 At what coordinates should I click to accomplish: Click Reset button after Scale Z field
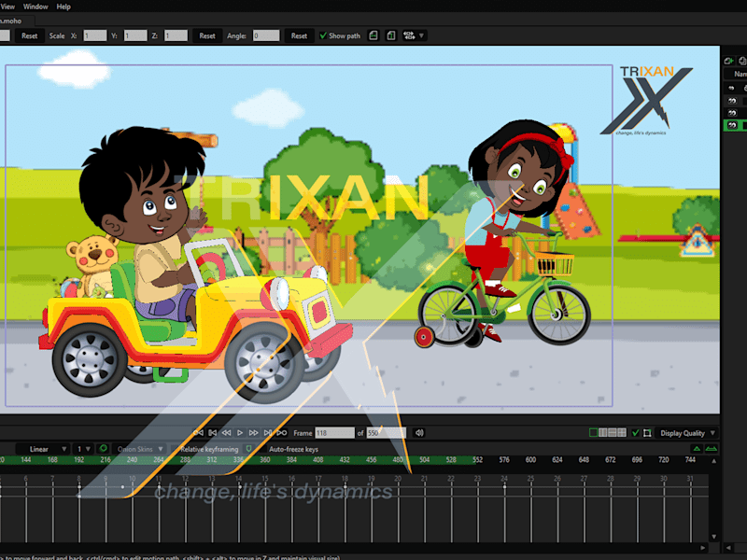207,35
